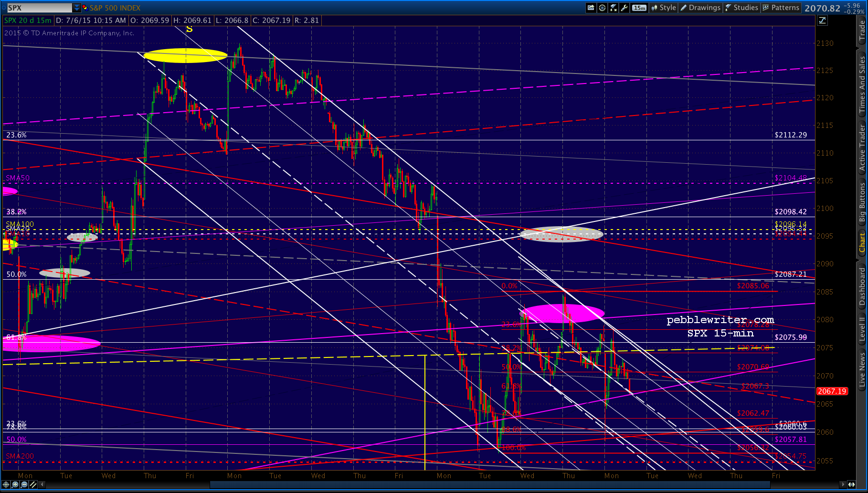Click the $2075.99 Fibonacci price label

pos(791,337)
